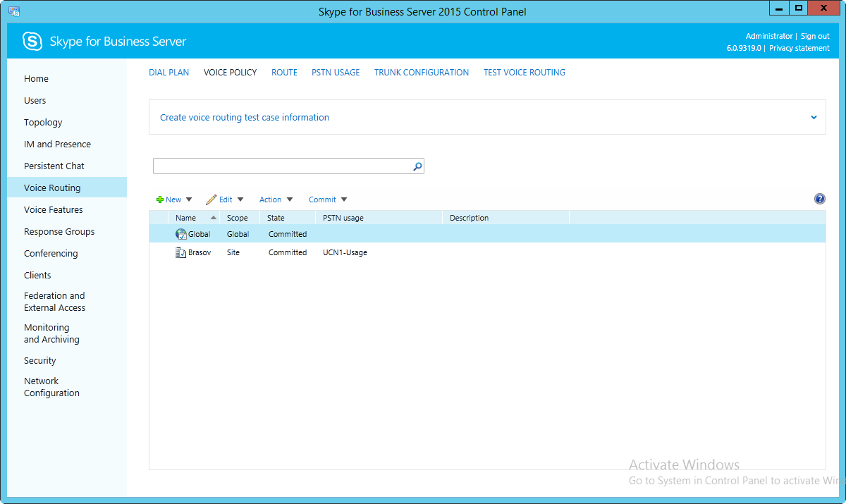
Task: Click the Committed state in Global row
Action: pyautogui.click(x=288, y=234)
